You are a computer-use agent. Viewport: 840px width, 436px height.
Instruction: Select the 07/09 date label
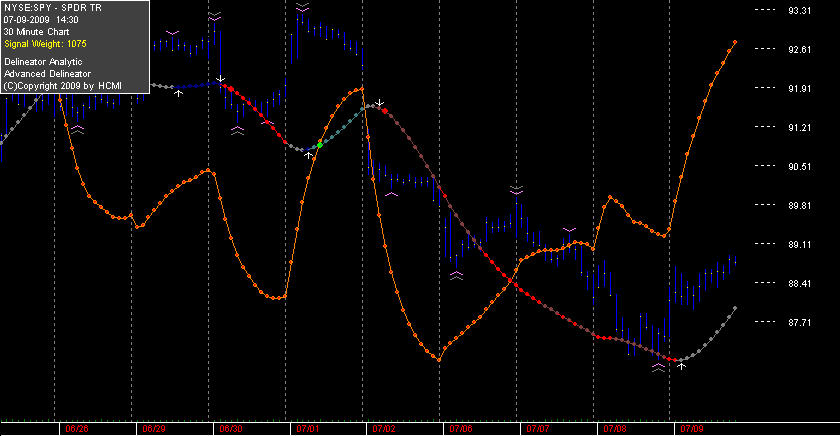coord(692,429)
